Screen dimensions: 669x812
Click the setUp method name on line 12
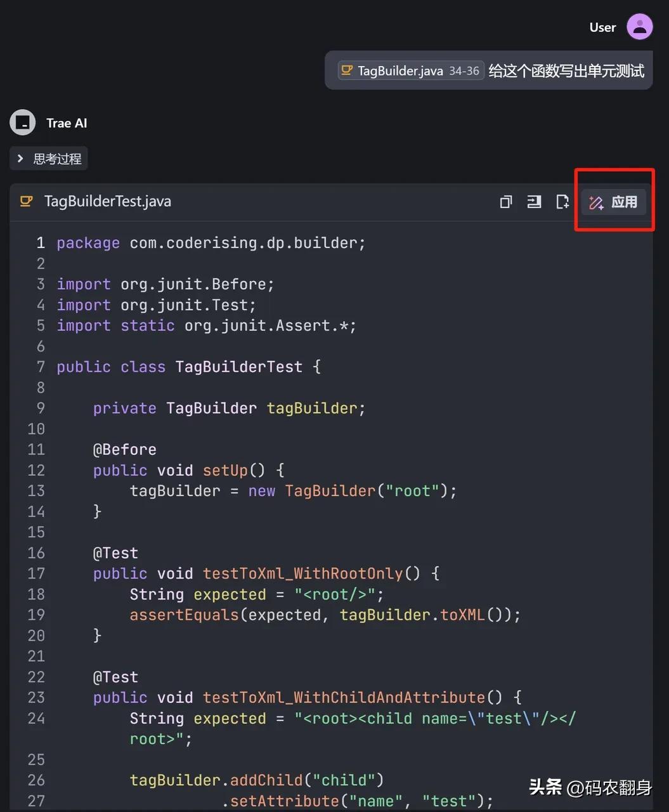coord(225,470)
